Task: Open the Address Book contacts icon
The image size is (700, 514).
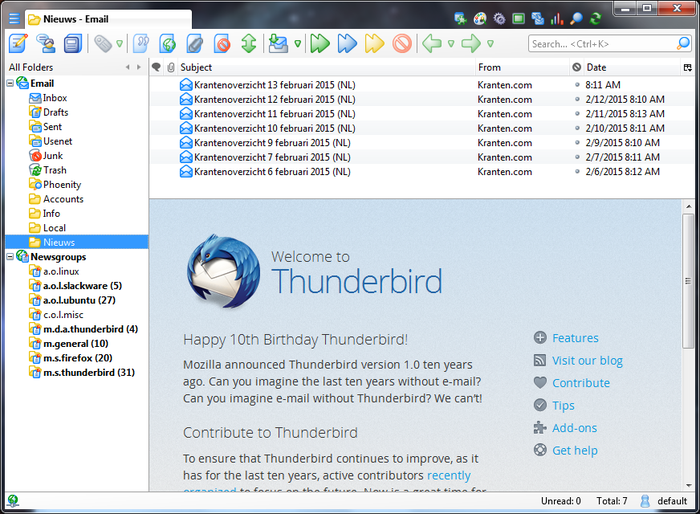Action: click(46, 43)
